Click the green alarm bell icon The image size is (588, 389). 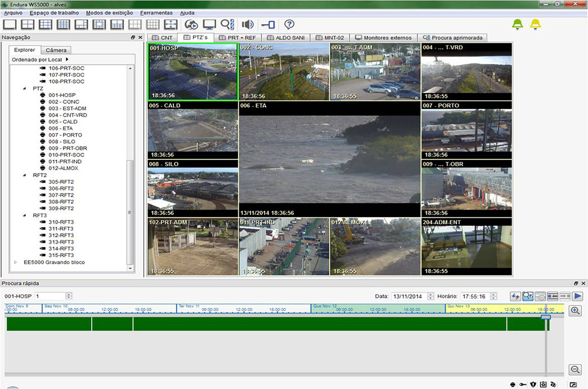pos(517,24)
